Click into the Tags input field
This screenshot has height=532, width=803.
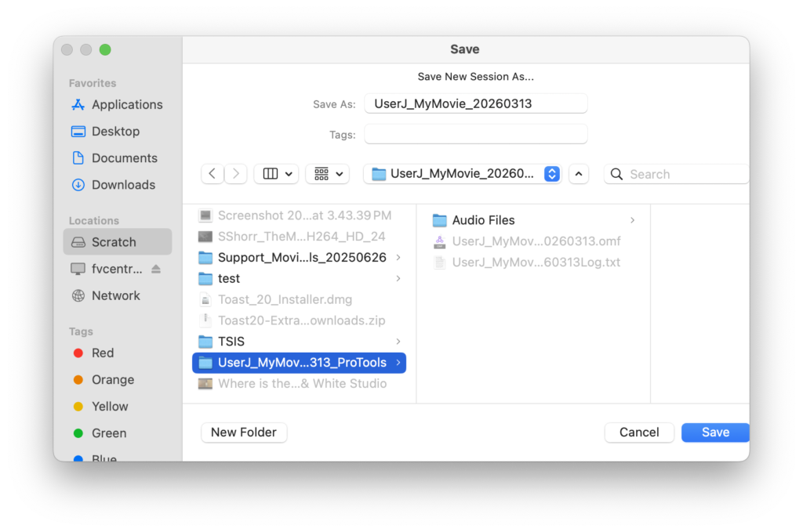[476, 134]
